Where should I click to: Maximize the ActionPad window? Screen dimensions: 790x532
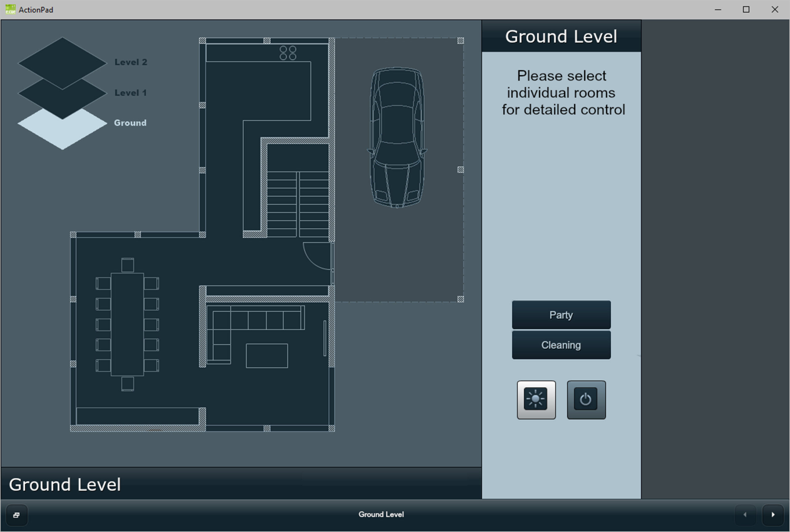(746, 10)
